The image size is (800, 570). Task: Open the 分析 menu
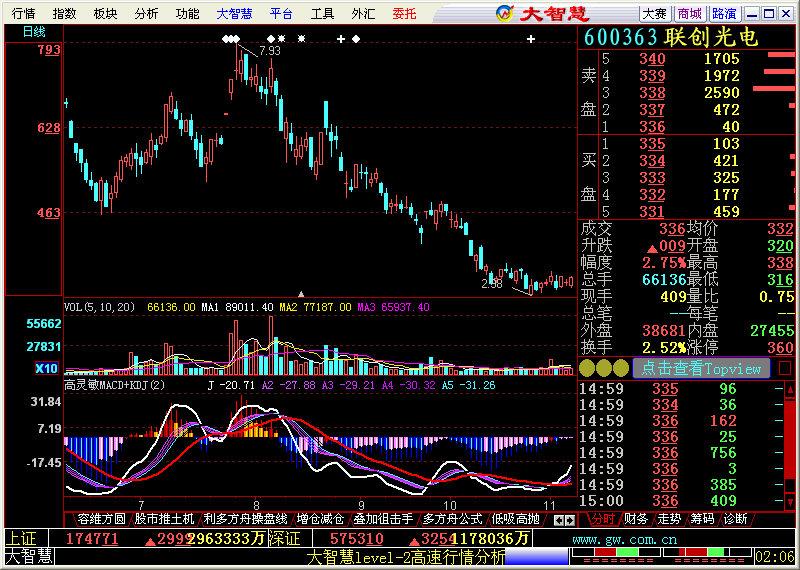pos(146,14)
